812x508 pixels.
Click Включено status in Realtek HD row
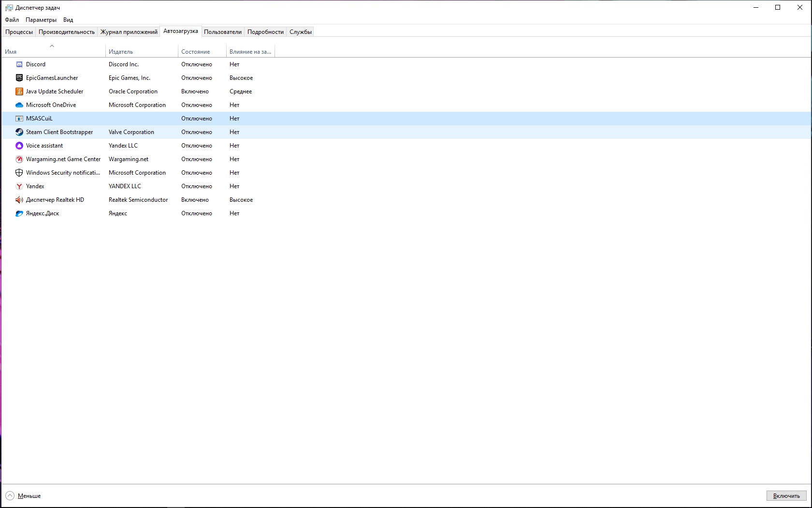(195, 200)
